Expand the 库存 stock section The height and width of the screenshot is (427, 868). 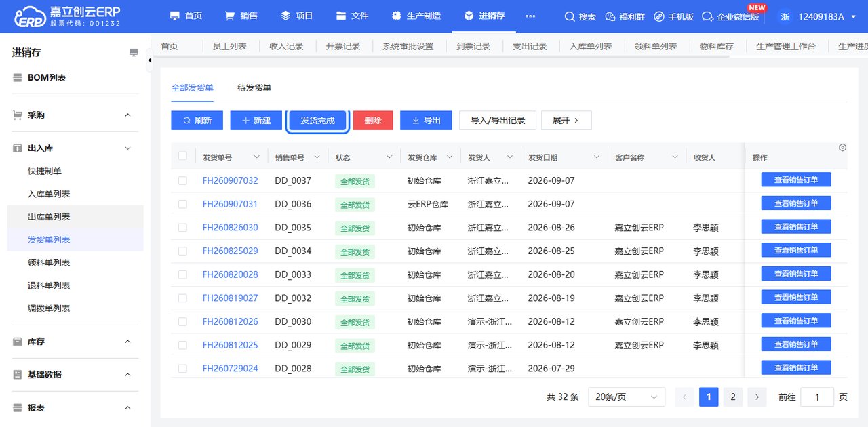127,342
